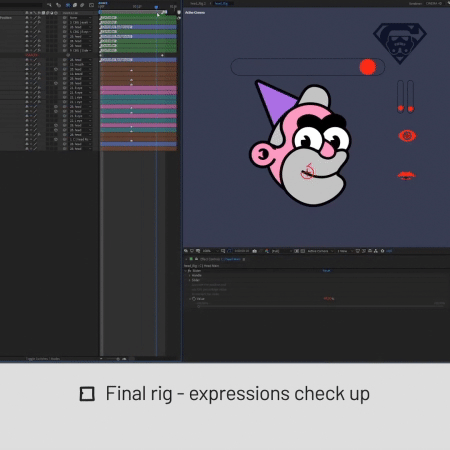Toggle the fx switch of Slider effect
The width and height of the screenshot is (450, 450).
(x=189, y=271)
